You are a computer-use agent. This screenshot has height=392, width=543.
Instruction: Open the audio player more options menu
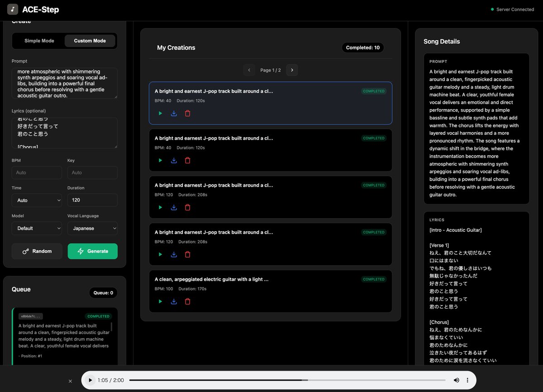point(467,380)
